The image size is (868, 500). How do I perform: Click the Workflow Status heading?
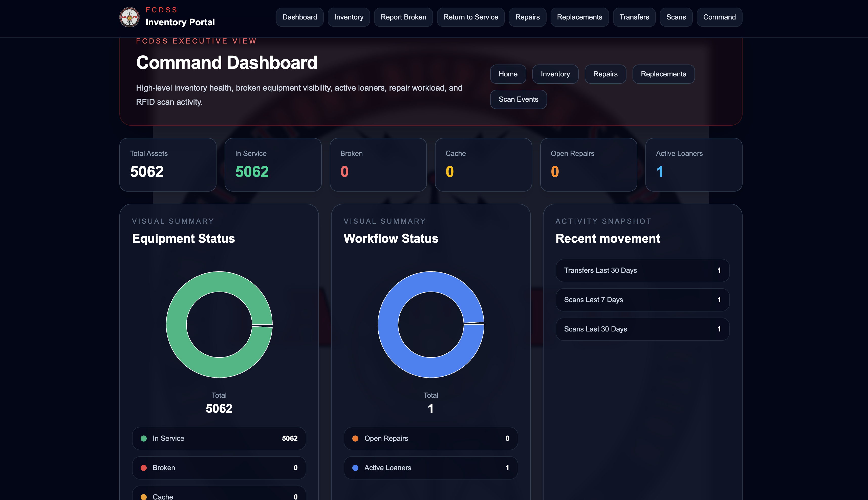[391, 239]
